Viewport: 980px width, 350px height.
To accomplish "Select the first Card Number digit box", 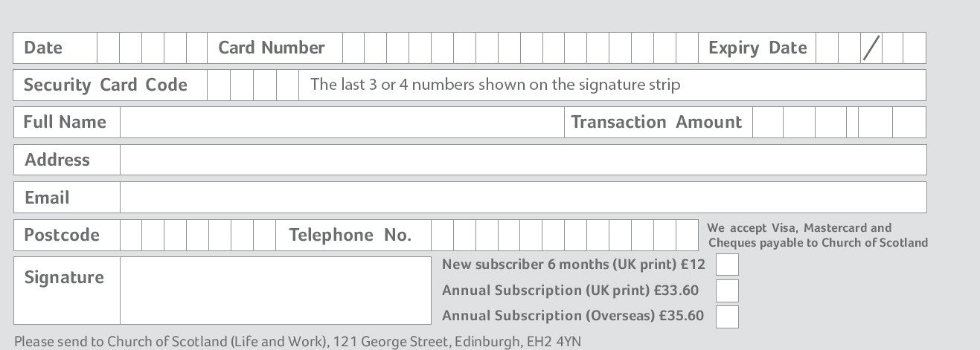I will click(353, 48).
